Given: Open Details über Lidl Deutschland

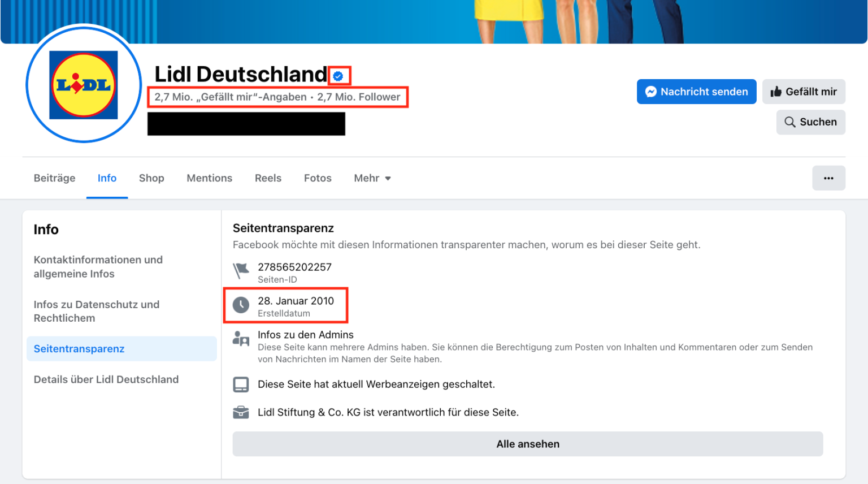Looking at the screenshot, I should point(106,379).
